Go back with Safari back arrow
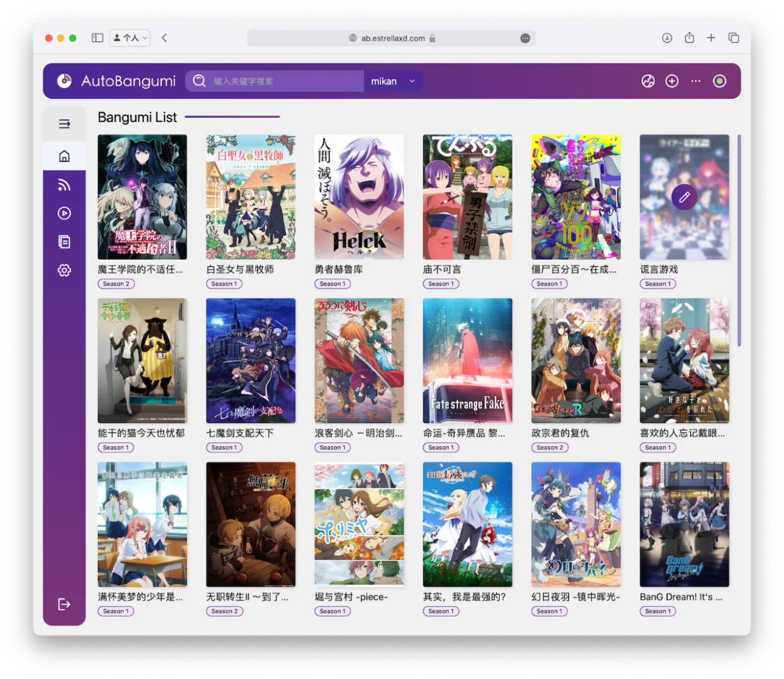 (164, 38)
